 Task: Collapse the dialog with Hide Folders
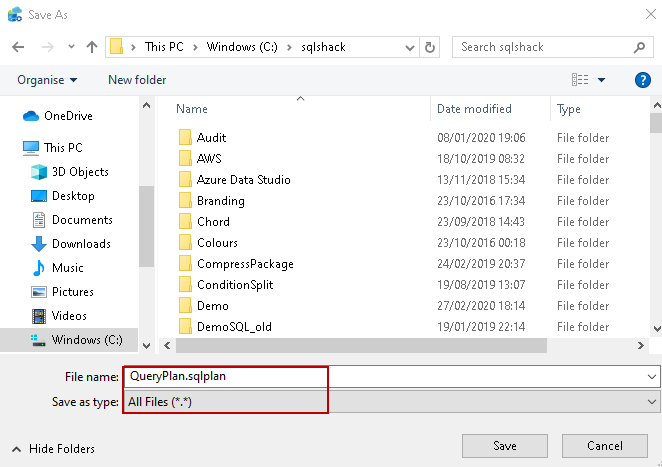point(55,449)
